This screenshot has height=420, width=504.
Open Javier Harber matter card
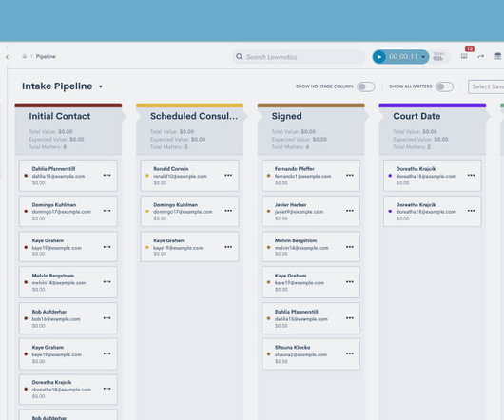pos(311,211)
